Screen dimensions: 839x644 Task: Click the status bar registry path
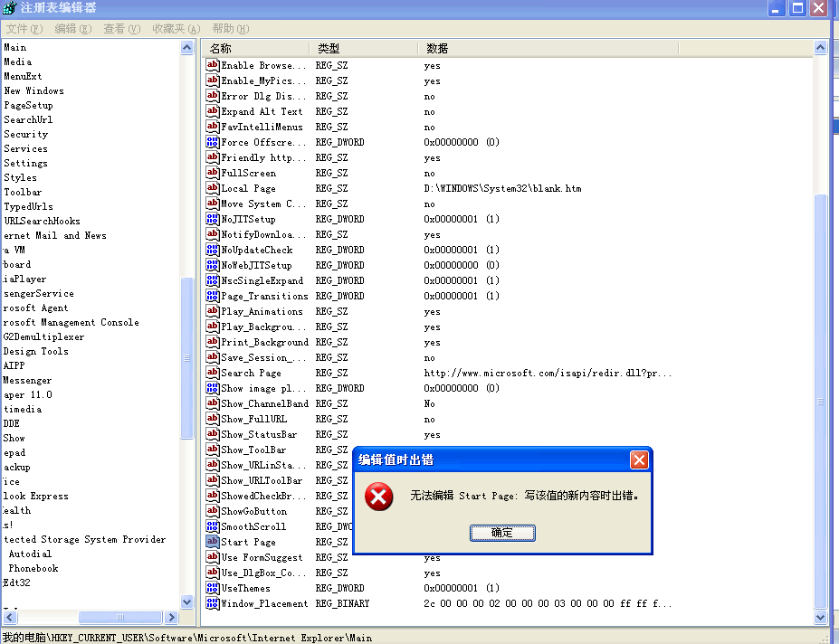click(x=186, y=638)
